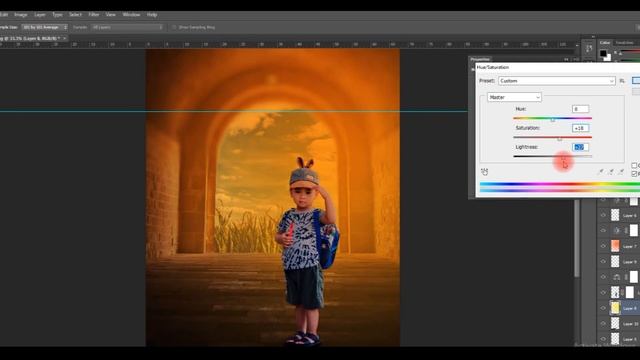Select the Layer 10 thumbnail

pos(615,323)
